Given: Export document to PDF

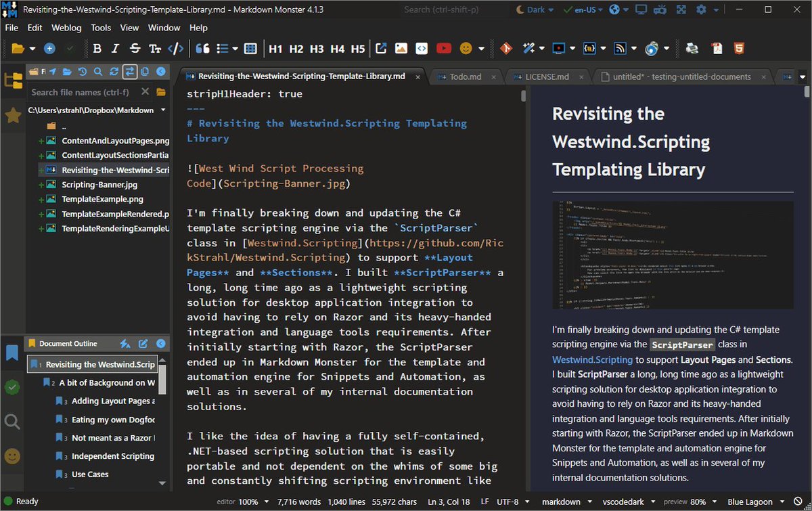Looking at the screenshot, I should 717,49.
